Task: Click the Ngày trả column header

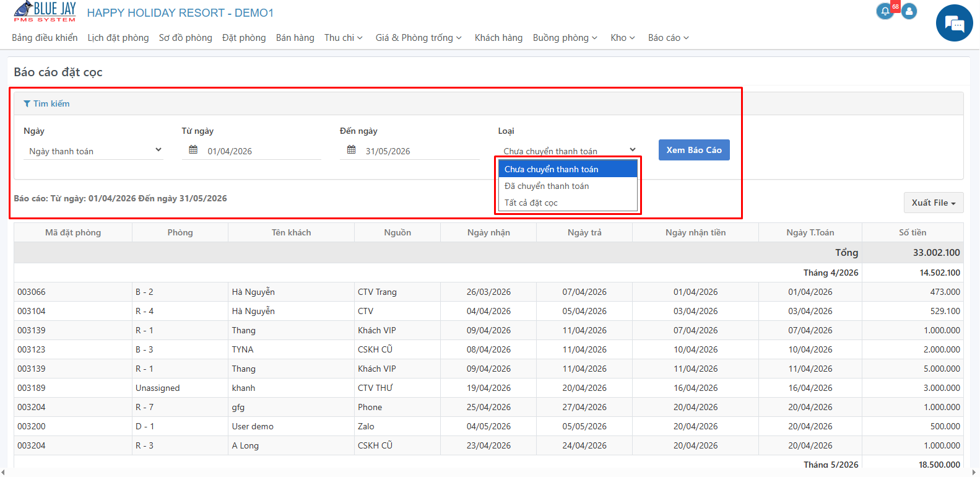Action: (584, 232)
